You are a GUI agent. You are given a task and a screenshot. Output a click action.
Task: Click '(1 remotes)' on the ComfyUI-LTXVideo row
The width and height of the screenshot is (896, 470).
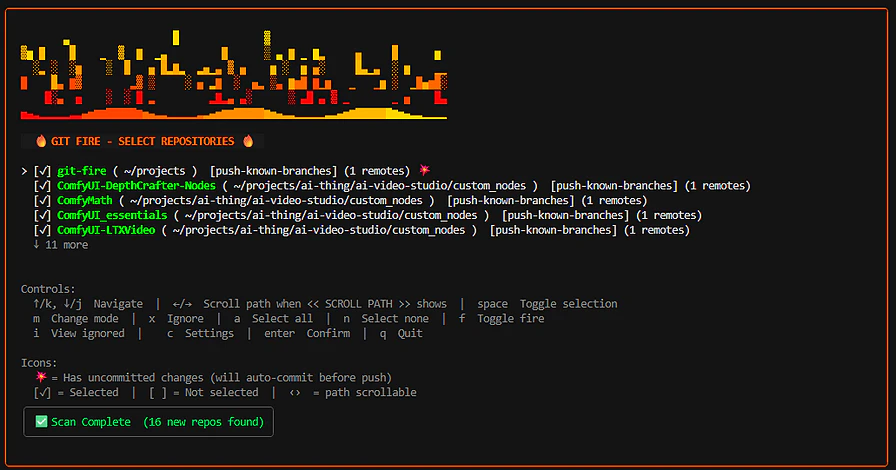657,230
